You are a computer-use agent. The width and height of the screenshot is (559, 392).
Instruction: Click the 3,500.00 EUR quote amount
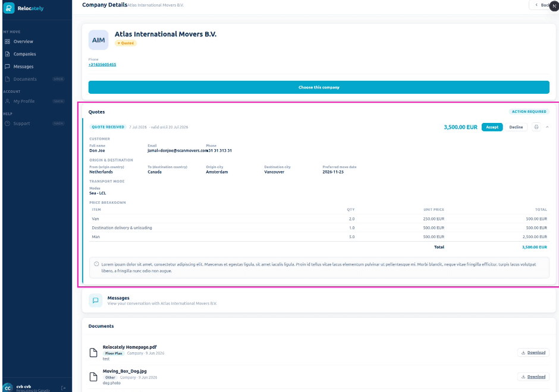coord(460,127)
